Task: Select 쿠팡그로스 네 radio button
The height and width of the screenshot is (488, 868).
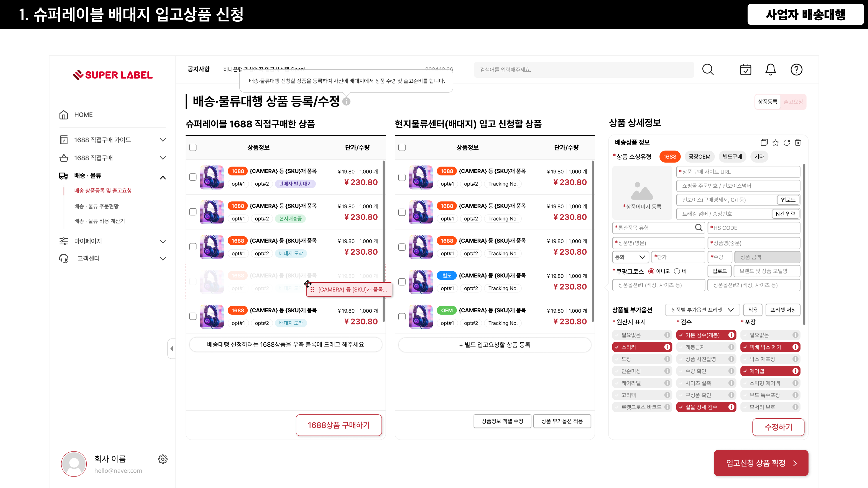Action: (x=677, y=271)
